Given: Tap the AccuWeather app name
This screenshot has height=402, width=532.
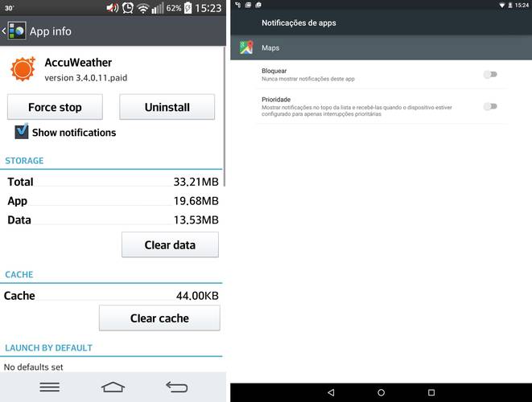Looking at the screenshot, I should (x=78, y=63).
